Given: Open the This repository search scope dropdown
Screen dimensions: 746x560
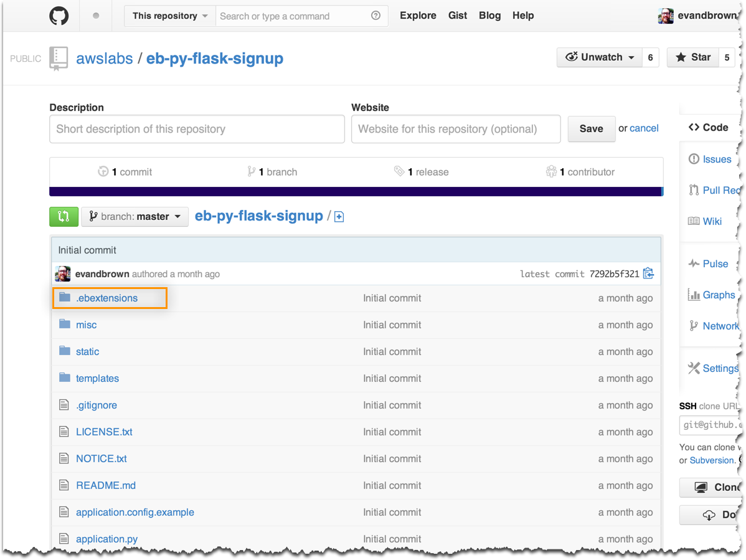Looking at the screenshot, I should pyautogui.click(x=170, y=16).
